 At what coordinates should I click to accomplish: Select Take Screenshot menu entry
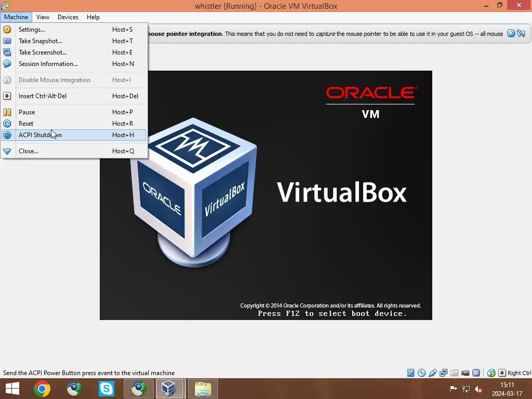pos(74,52)
